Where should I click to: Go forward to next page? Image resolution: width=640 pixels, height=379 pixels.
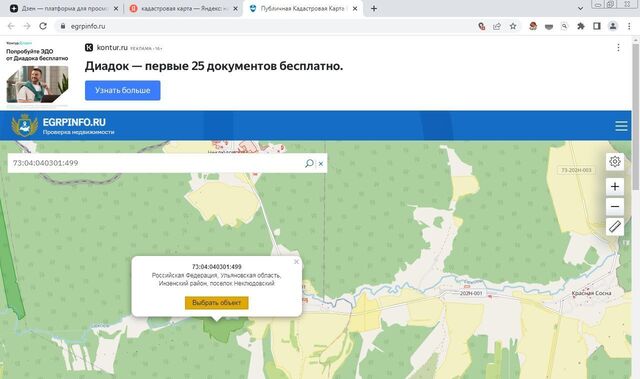tap(27, 26)
